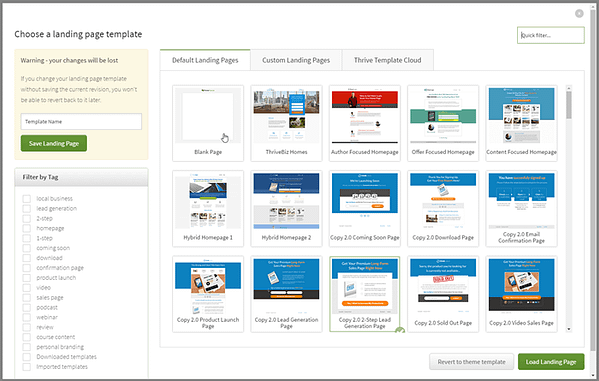Click into the Quick filter search field
Viewport: 599px width, 381px height.
coord(550,35)
